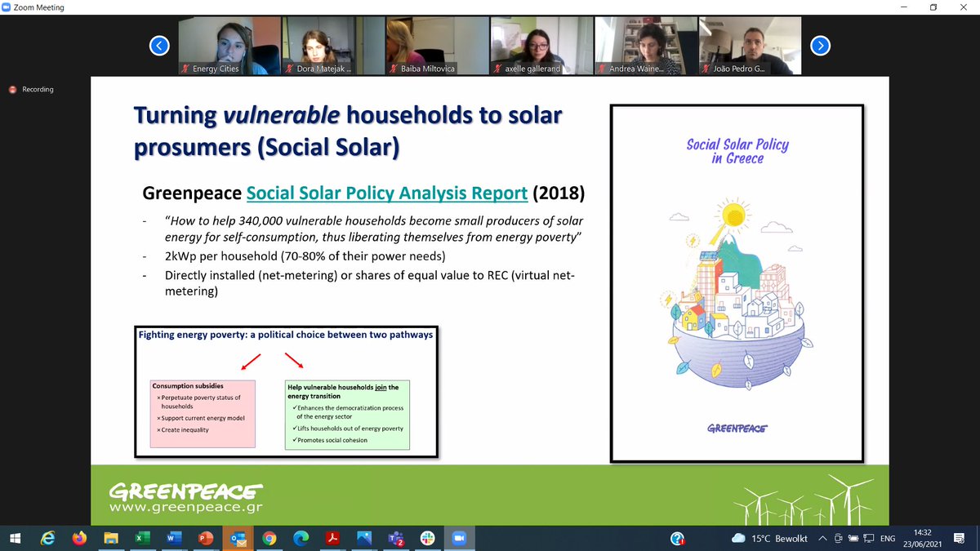Click network icon in system tray
Screen dimensions: 980x551
coord(869,539)
